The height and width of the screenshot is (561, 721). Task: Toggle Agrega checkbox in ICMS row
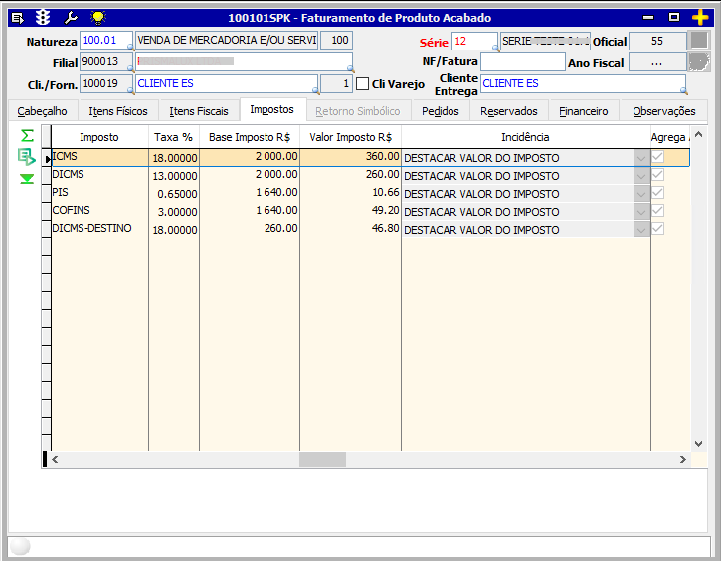pos(658,157)
